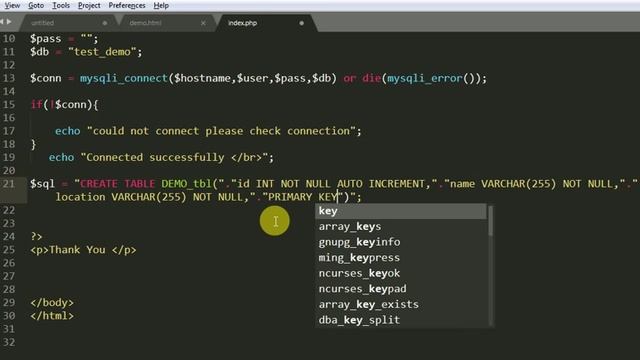Choose 'ming_keypress' autocomplete suggestion

(x=401, y=258)
